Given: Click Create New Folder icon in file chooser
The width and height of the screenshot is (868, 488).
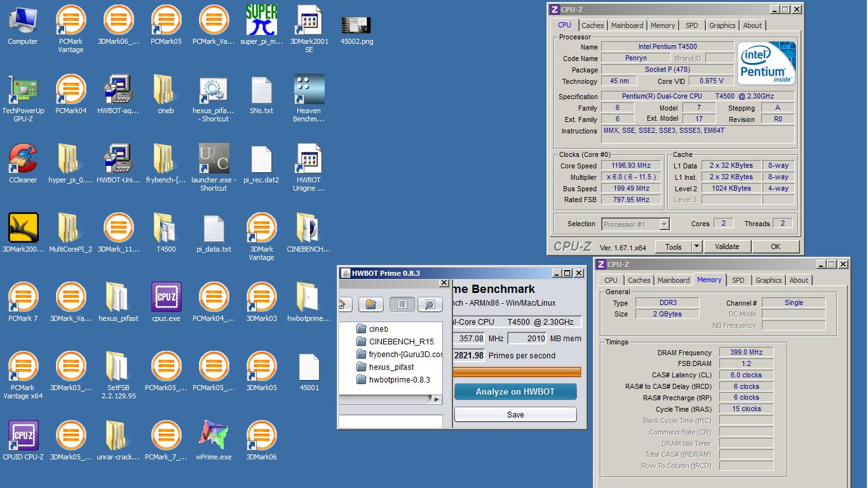Looking at the screenshot, I should point(371,304).
